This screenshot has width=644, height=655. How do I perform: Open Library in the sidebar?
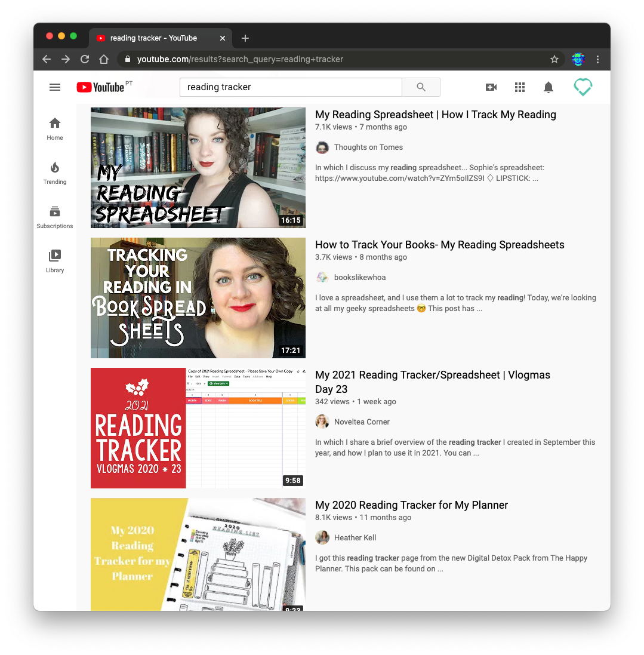click(55, 262)
